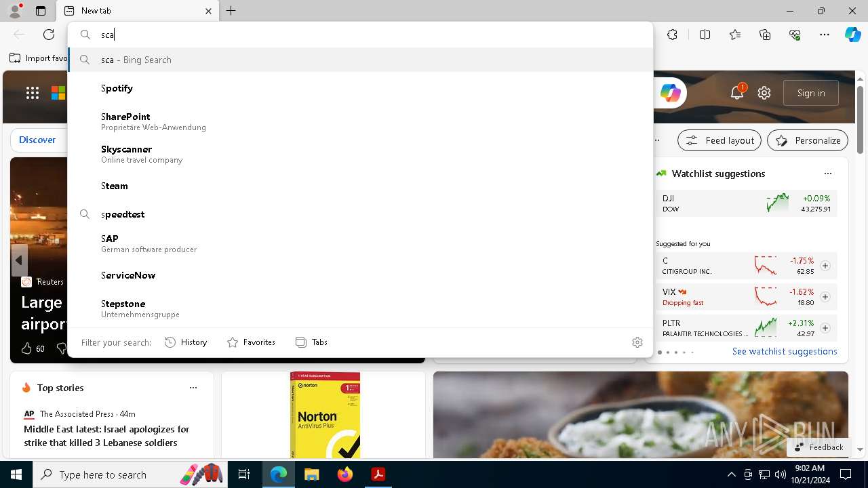This screenshot has height=488, width=868.
Task: Open Top stories more options
Action: (193, 388)
